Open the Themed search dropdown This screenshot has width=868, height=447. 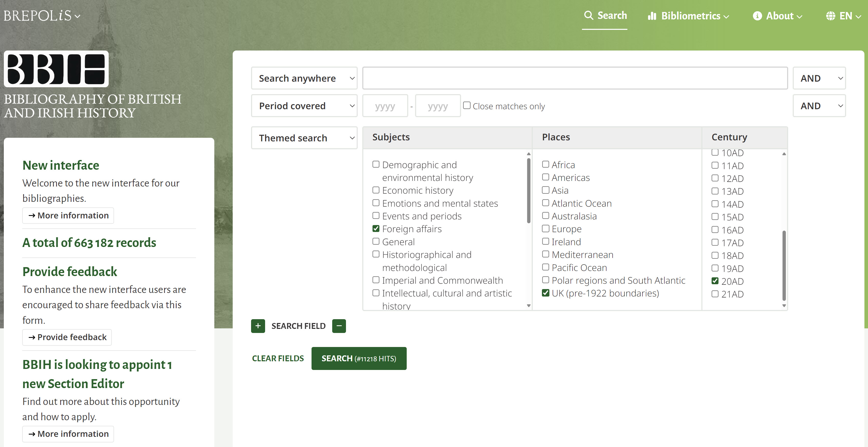coord(304,138)
